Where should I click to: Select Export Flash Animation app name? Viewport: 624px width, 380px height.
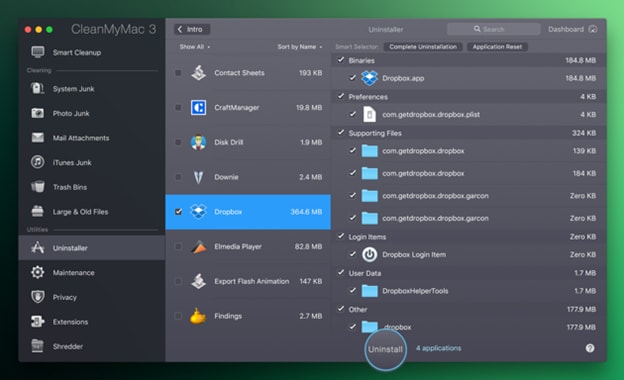click(252, 281)
